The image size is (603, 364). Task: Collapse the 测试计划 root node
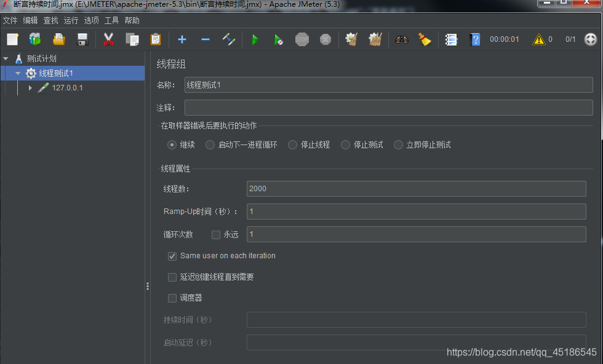[x=6, y=58]
